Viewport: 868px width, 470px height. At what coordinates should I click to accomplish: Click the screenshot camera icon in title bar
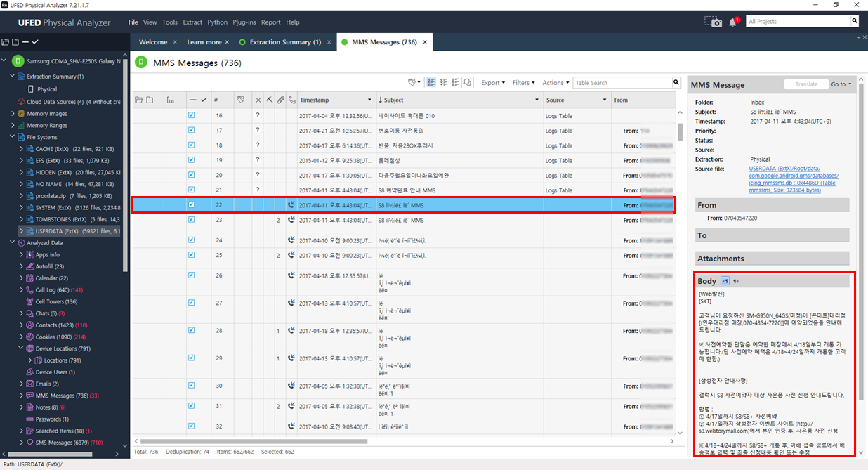(714, 22)
